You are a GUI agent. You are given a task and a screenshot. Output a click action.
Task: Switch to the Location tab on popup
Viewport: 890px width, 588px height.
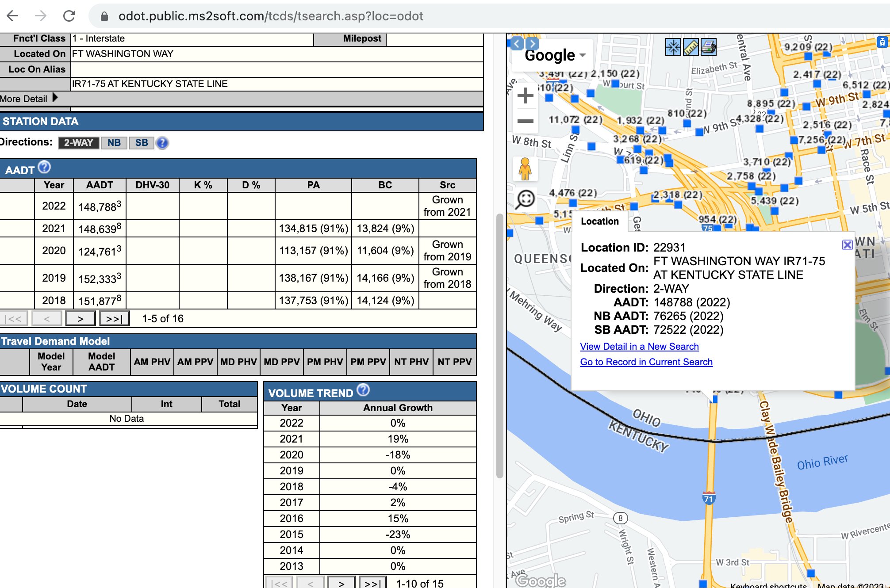600,221
